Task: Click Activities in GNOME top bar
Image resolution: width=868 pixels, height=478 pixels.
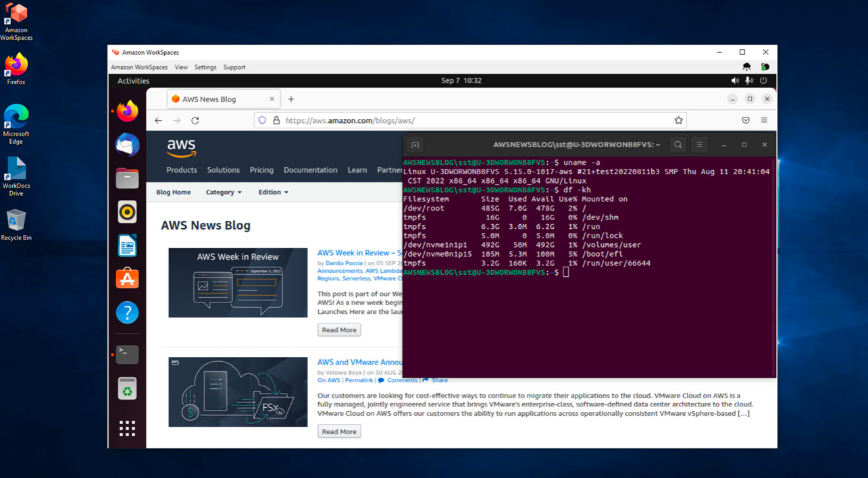Action: point(134,81)
